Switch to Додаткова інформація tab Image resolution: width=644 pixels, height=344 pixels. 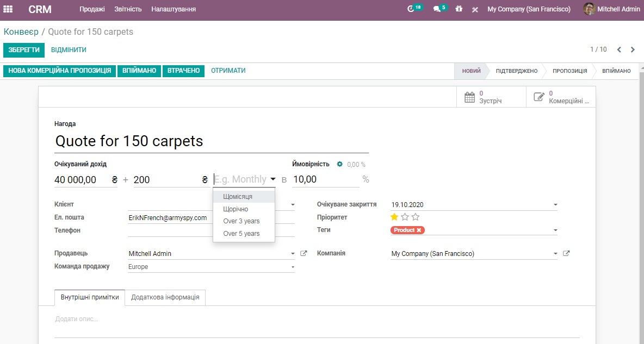pos(165,297)
